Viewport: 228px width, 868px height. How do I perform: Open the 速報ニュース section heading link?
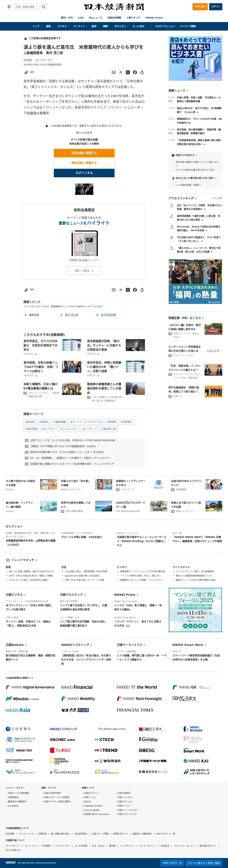(178, 91)
